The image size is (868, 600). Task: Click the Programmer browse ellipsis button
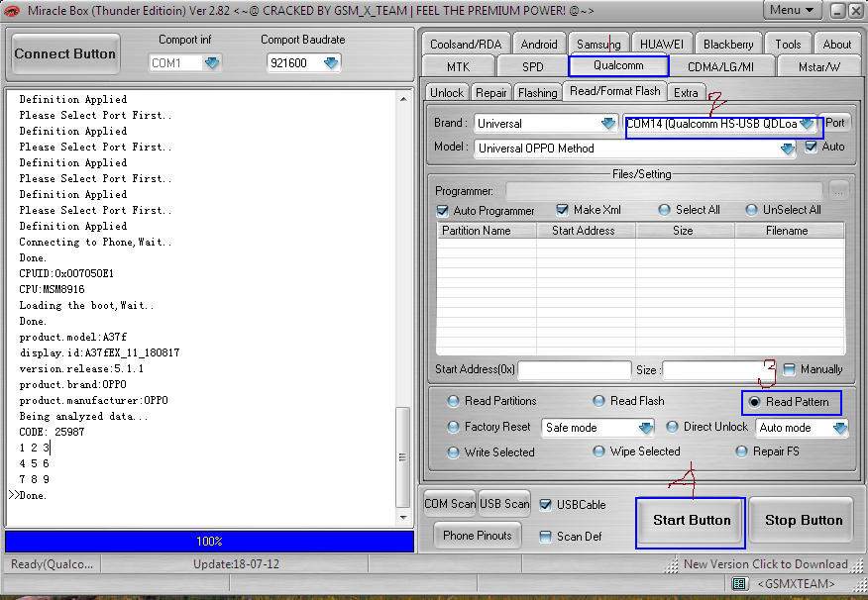click(x=838, y=191)
